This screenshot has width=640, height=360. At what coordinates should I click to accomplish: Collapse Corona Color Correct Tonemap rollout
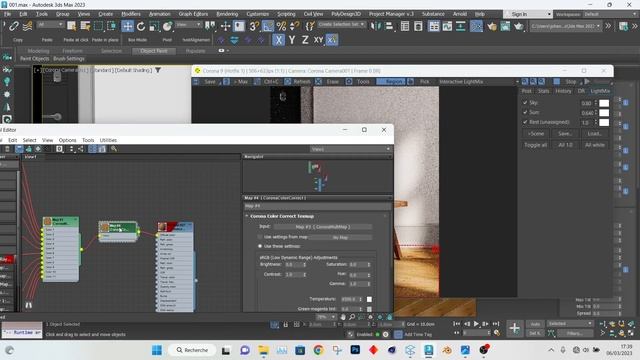(x=247, y=216)
